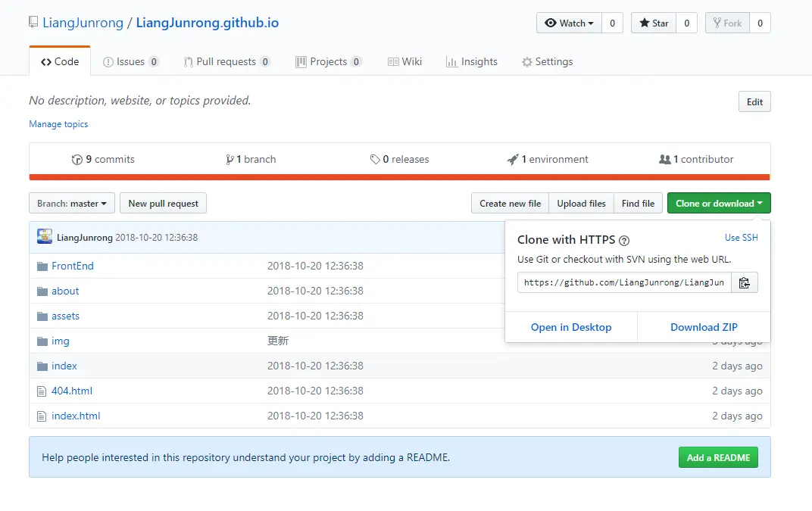Open the Wiki tab
This screenshot has width=812, height=511.
pyautogui.click(x=405, y=61)
